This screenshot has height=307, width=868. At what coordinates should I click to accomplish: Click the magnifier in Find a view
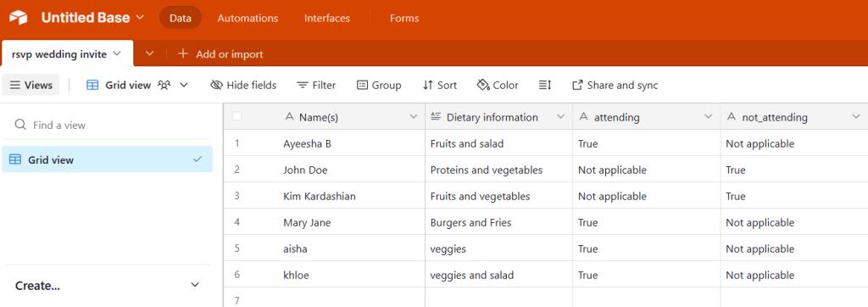pos(20,125)
